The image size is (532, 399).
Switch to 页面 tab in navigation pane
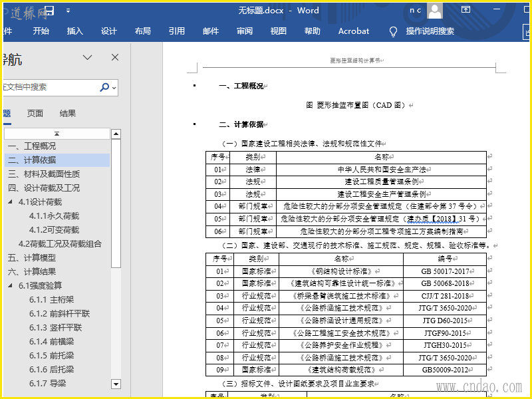(x=35, y=113)
